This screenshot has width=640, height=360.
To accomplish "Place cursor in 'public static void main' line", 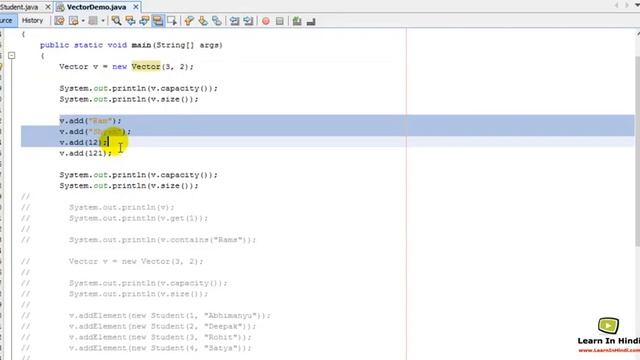I will click(131, 45).
